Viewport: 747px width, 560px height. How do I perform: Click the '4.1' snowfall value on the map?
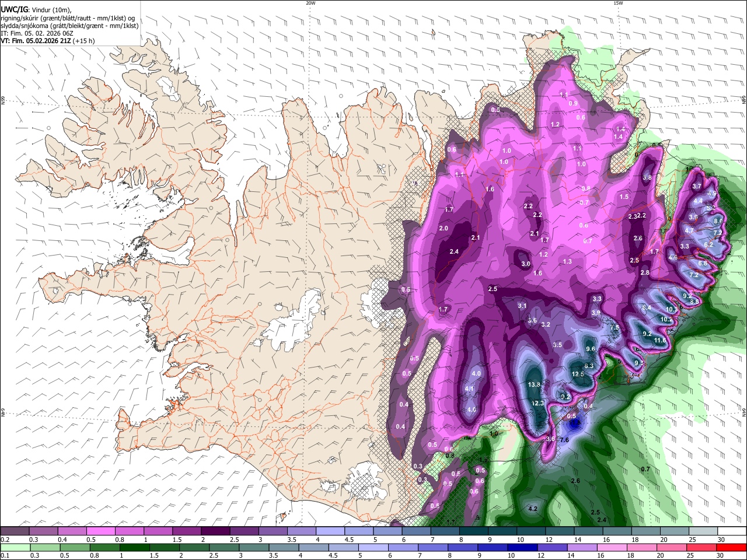tap(469, 388)
